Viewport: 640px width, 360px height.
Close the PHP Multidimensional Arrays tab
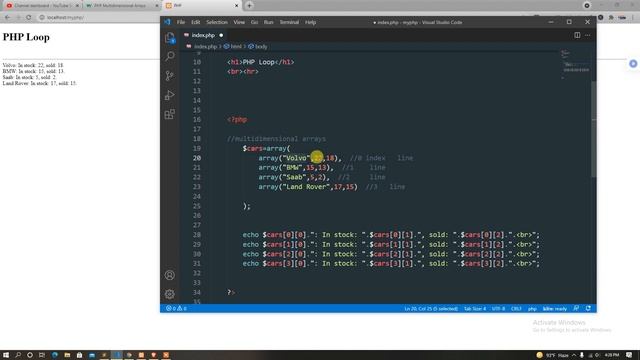coord(157,6)
